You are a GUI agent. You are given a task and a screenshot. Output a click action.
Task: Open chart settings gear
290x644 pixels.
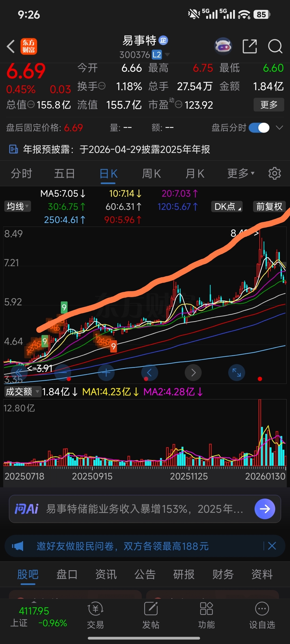(274, 173)
